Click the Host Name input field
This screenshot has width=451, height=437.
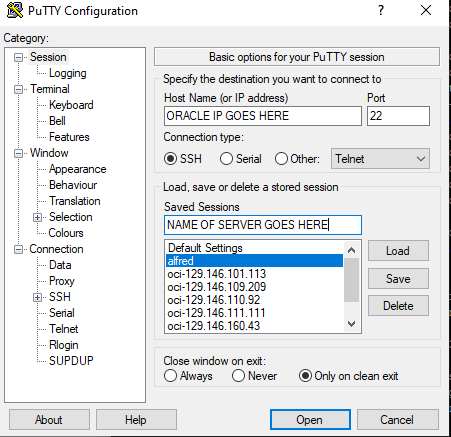coord(263,116)
